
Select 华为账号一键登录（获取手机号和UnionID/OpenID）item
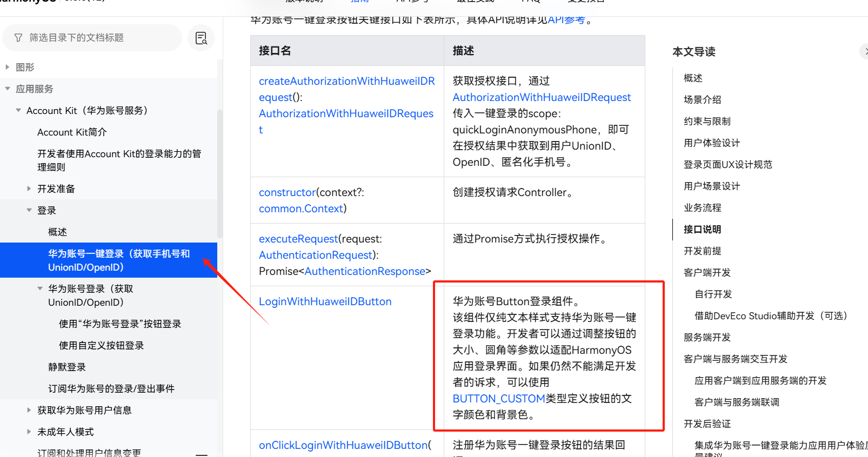click(x=109, y=260)
